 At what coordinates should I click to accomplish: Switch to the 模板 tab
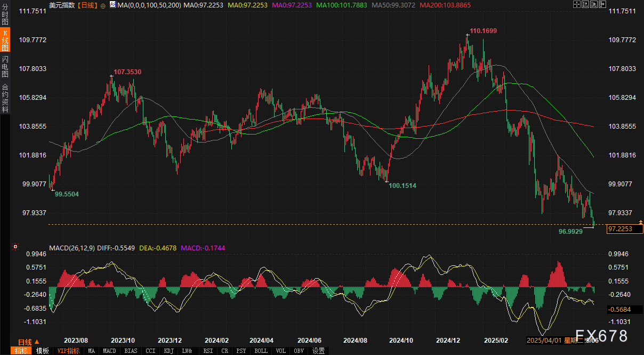[x=43, y=351]
